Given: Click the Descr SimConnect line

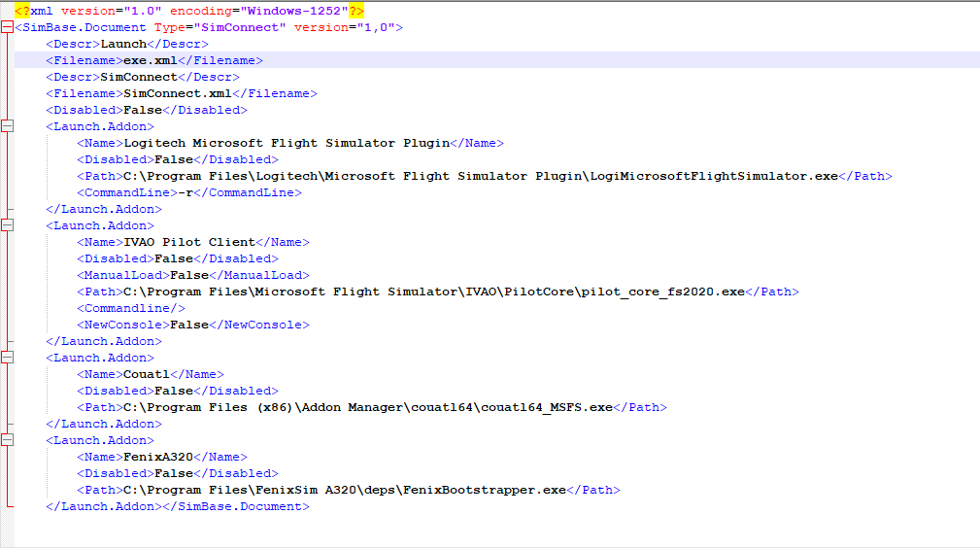Looking at the screenshot, I should coord(143,77).
